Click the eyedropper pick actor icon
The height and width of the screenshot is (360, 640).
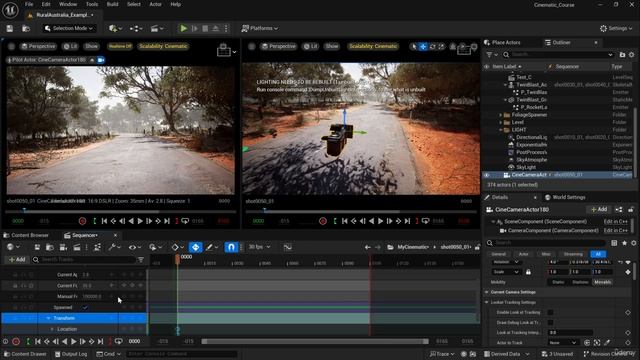(607, 342)
